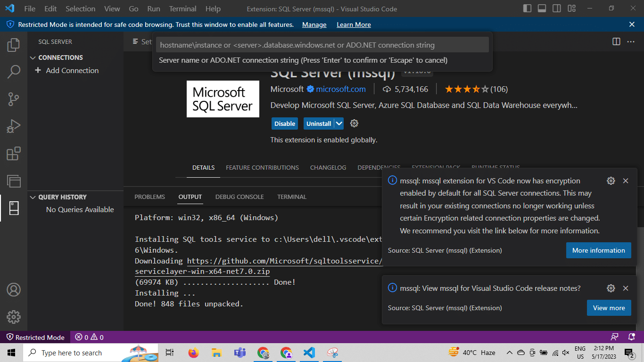Focus the server name input field
The image size is (644, 362).
coord(322,45)
